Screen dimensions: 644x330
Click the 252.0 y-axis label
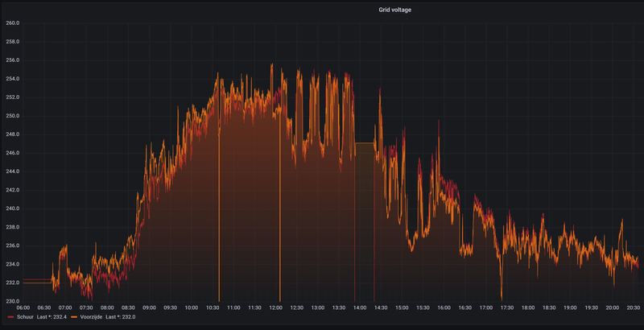coord(13,97)
